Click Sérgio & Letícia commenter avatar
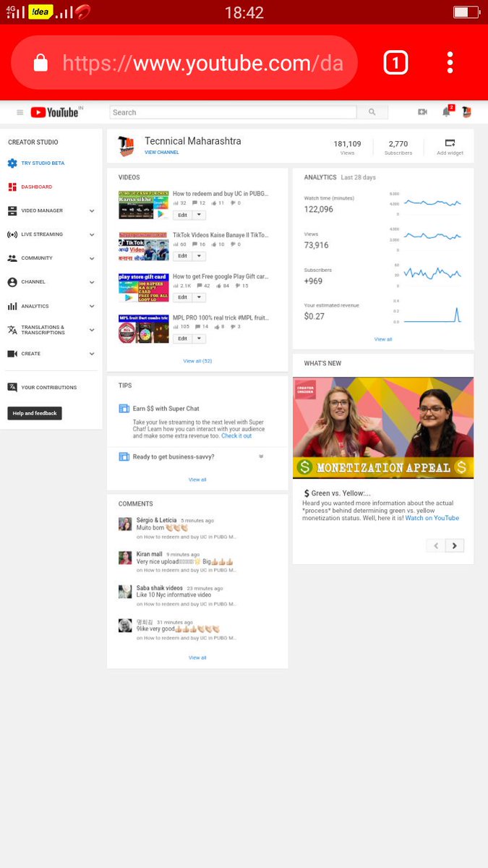Image resolution: width=488 pixels, height=868 pixels. (125, 524)
